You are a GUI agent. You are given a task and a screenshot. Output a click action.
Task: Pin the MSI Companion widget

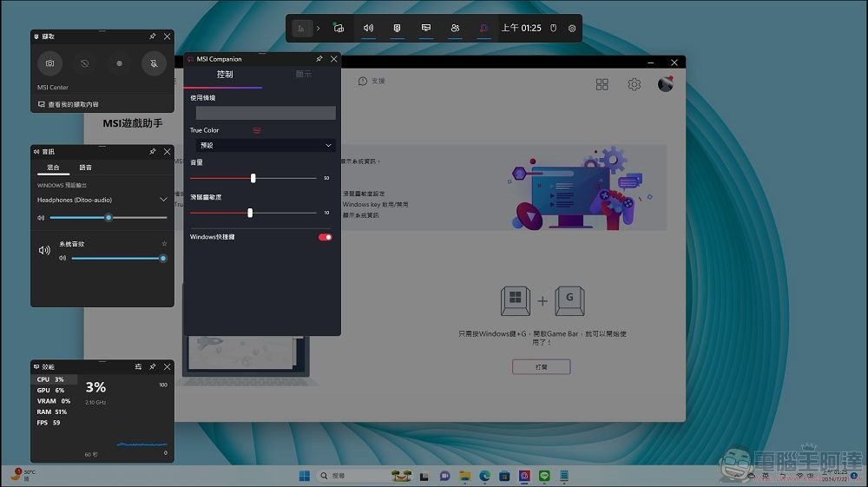pos(319,59)
